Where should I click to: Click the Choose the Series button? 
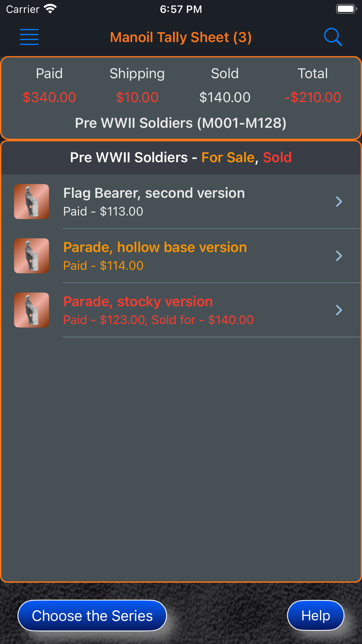pos(92,615)
